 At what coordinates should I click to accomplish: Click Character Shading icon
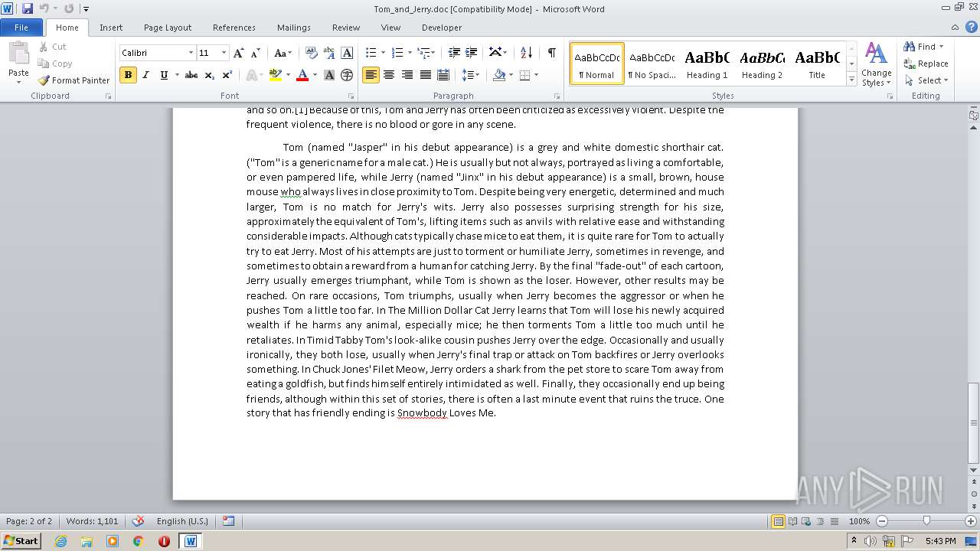coord(329,75)
